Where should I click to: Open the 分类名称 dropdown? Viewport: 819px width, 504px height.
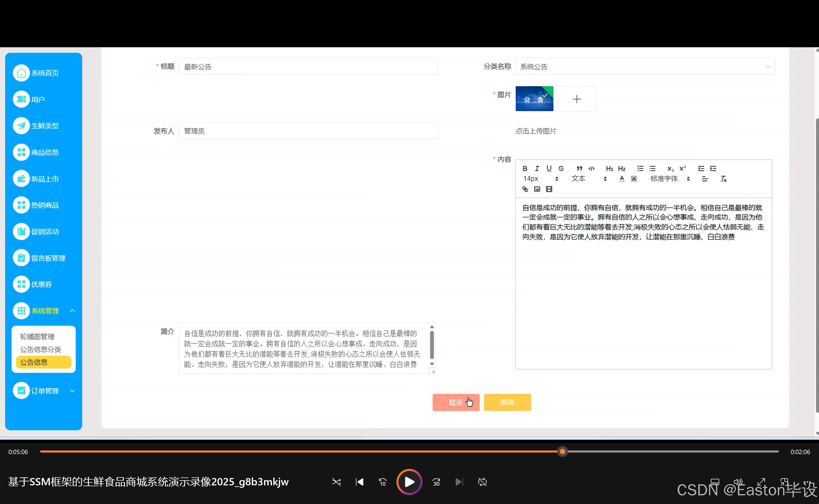click(x=768, y=66)
